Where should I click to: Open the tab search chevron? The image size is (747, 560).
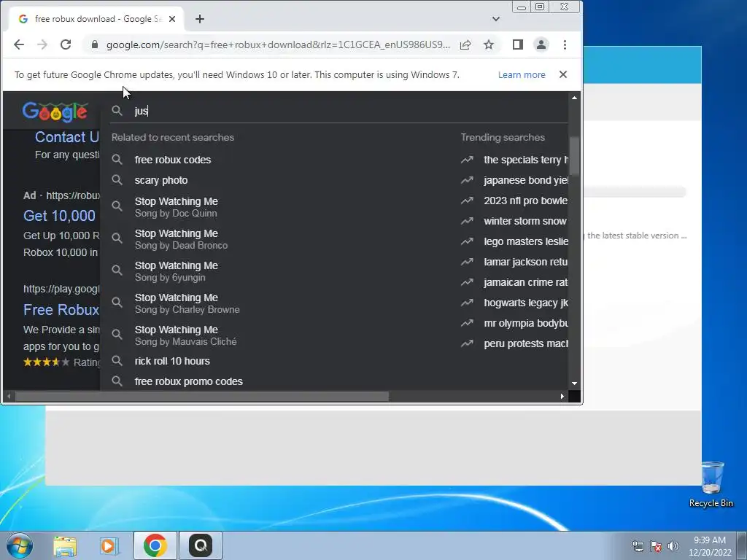tap(496, 19)
